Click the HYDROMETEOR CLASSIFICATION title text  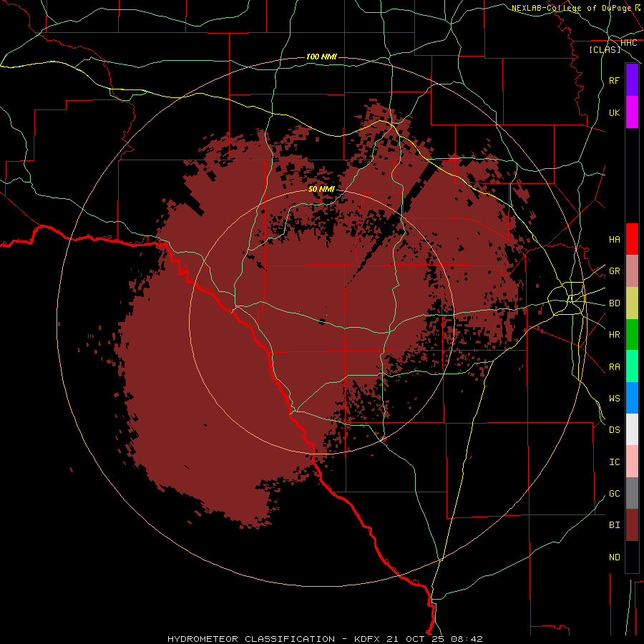click(251, 639)
